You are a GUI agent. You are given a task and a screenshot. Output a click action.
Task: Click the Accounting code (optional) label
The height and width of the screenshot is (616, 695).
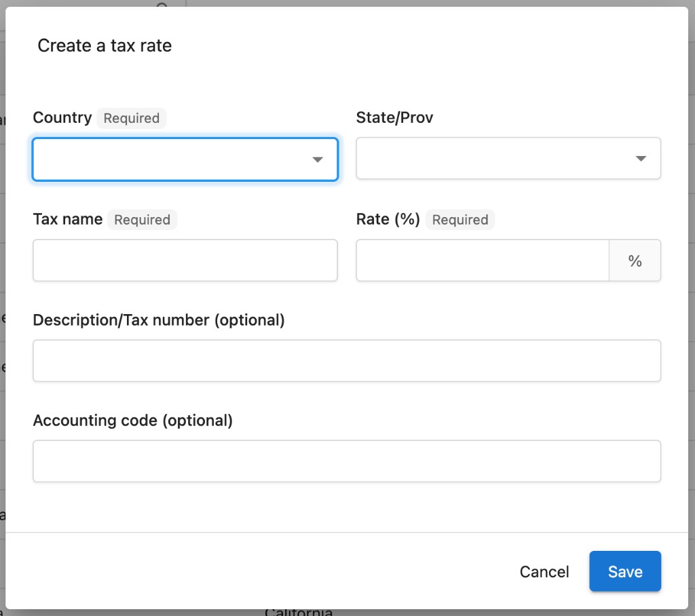pyautogui.click(x=132, y=421)
